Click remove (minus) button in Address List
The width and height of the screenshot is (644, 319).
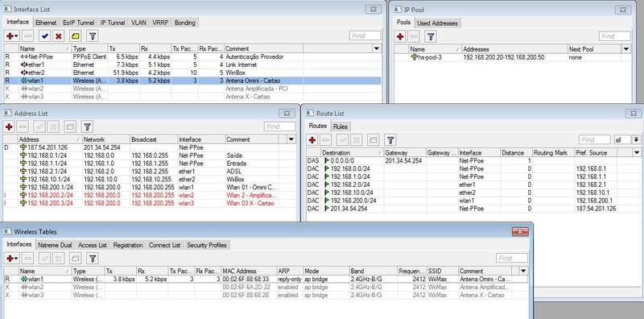[23, 126]
